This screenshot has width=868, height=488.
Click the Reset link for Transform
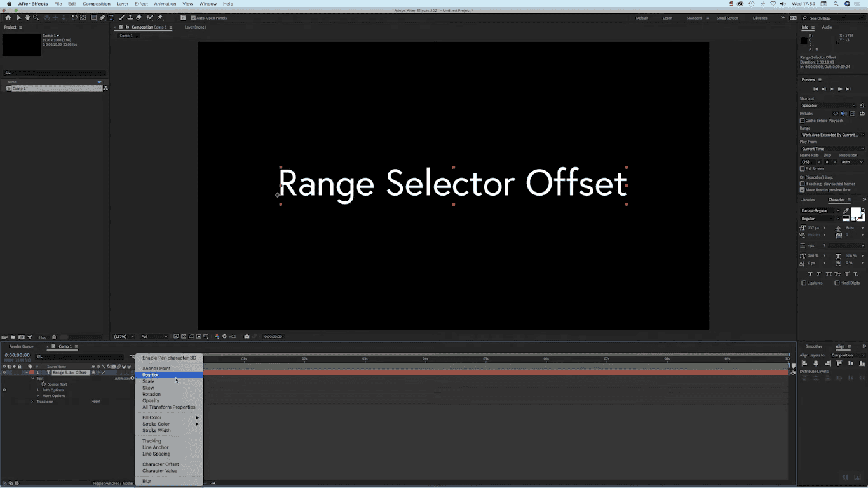coord(95,401)
